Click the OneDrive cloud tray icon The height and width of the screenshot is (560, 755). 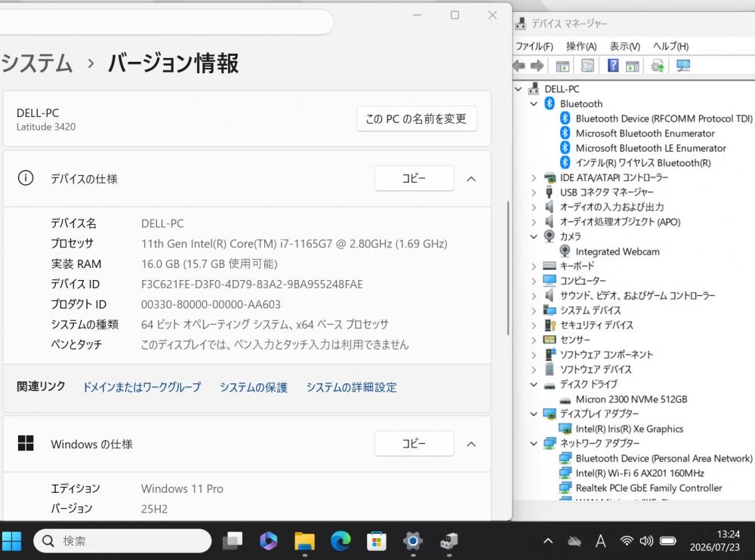pos(574,542)
